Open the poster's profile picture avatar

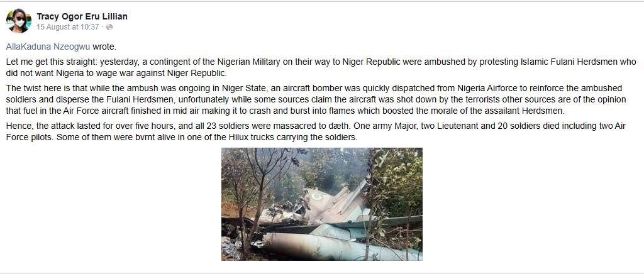pos(19,21)
